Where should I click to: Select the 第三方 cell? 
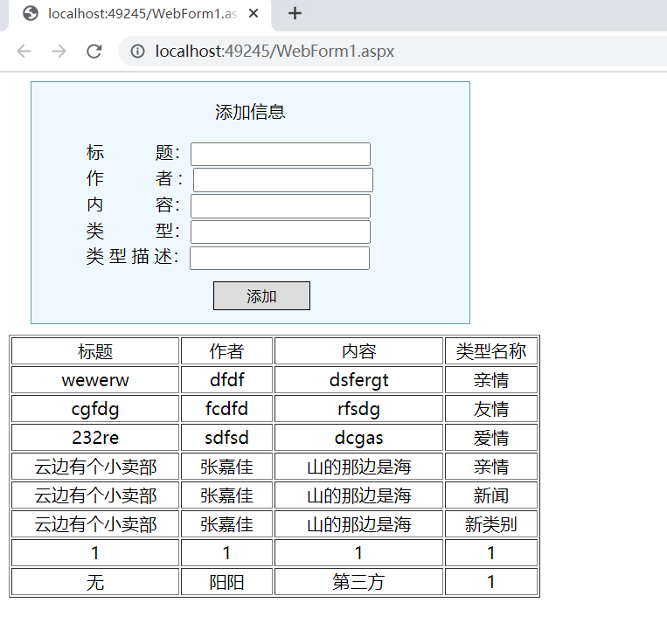[x=359, y=581]
